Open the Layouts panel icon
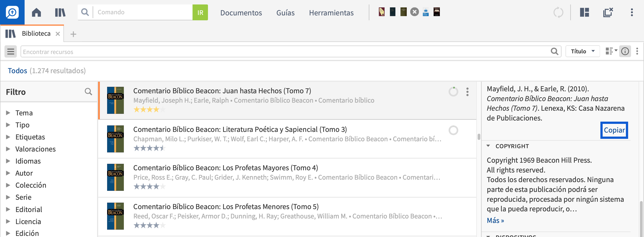The height and width of the screenshot is (237, 644). coord(584,12)
